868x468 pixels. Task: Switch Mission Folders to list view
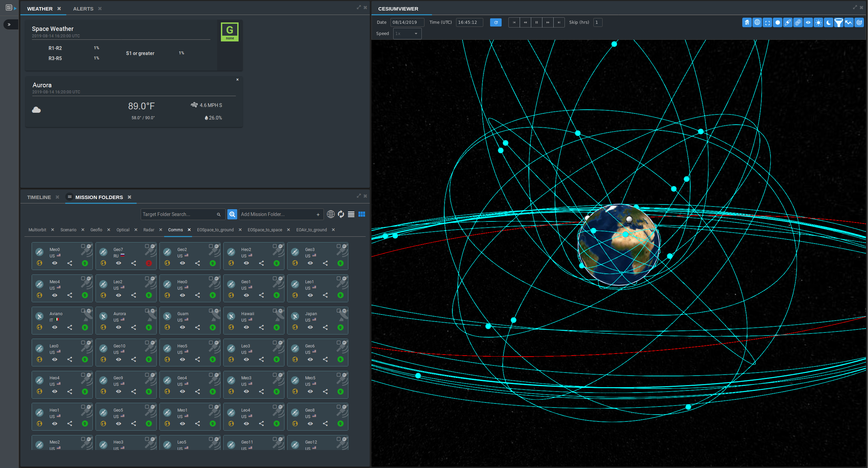tap(351, 214)
